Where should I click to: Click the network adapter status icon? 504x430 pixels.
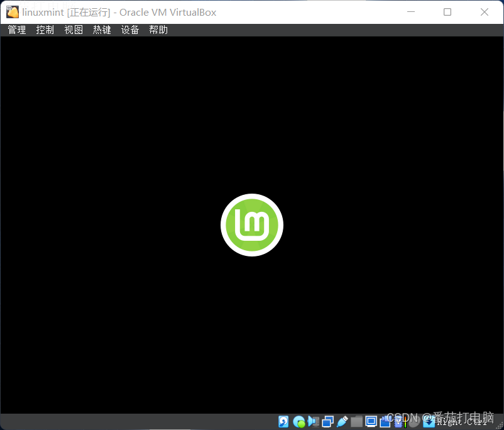click(x=328, y=421)
